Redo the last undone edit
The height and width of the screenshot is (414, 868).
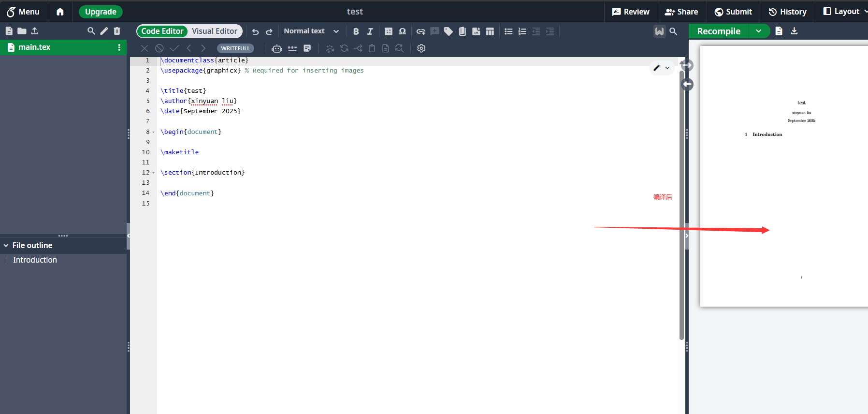(269, 31)
